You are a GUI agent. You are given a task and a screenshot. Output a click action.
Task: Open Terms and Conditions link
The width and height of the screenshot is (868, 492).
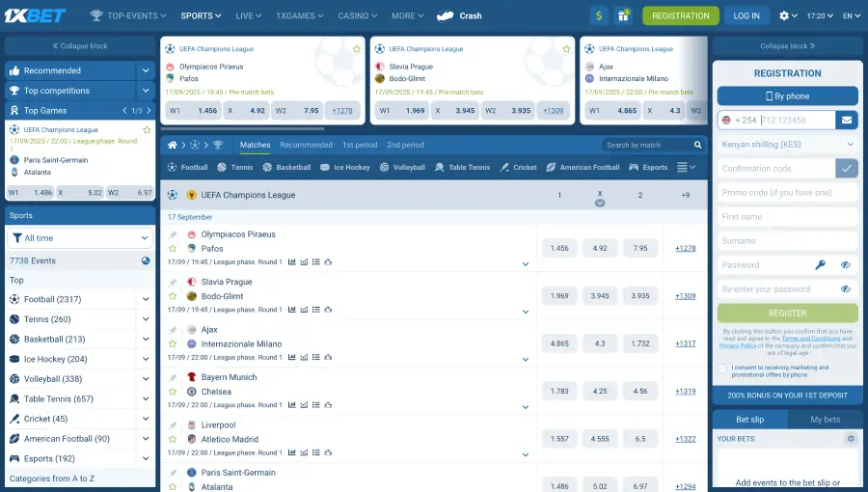click(810, 339)
